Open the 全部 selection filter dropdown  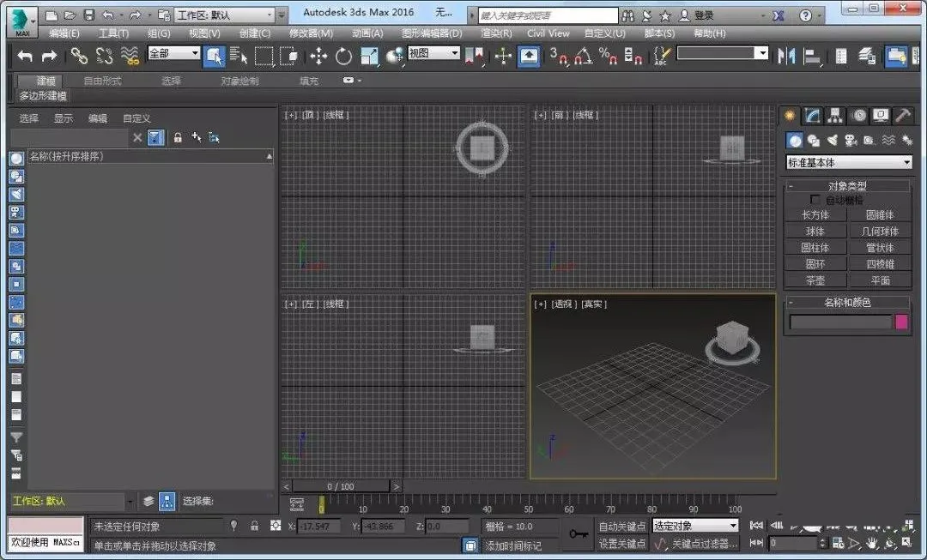[x=173, y=54]
